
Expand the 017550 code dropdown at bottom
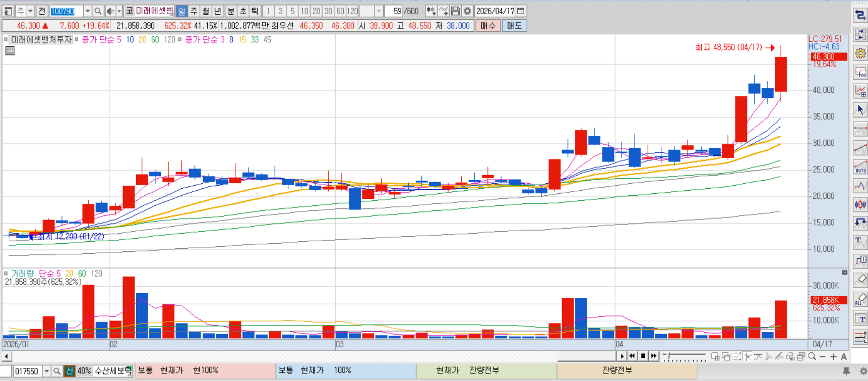(x=46, y=371)
